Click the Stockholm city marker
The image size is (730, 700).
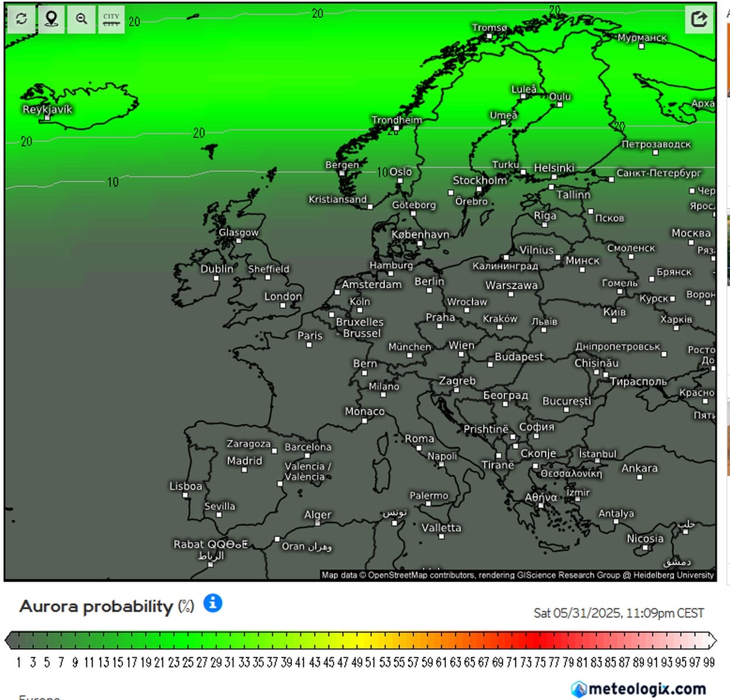pyautogui.click(x=479, y=189)
